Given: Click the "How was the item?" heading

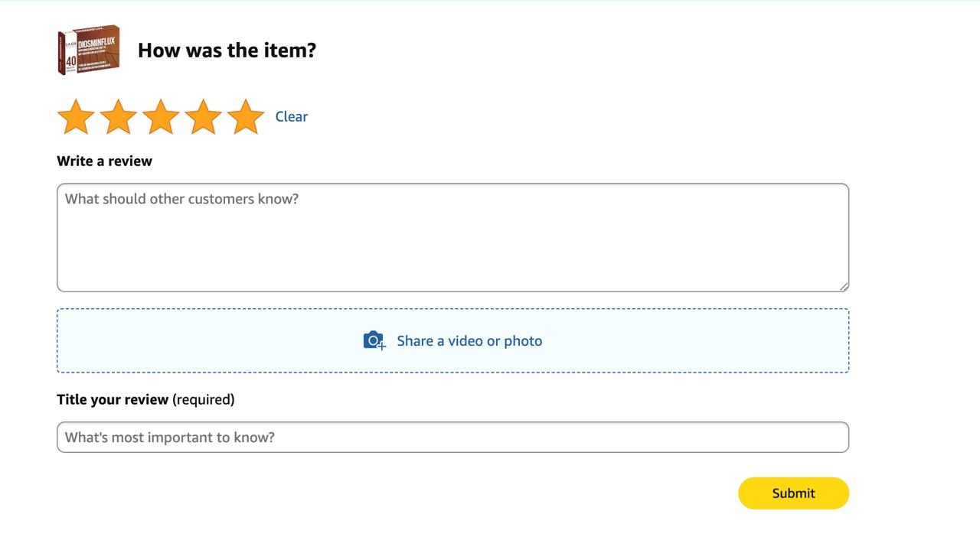Looking at the screenshot, I should [x=227, y=50].
